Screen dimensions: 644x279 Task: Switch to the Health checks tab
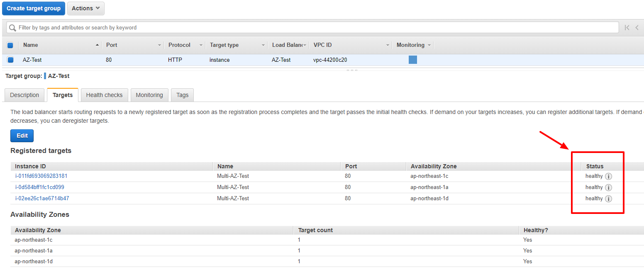point(104,95)
